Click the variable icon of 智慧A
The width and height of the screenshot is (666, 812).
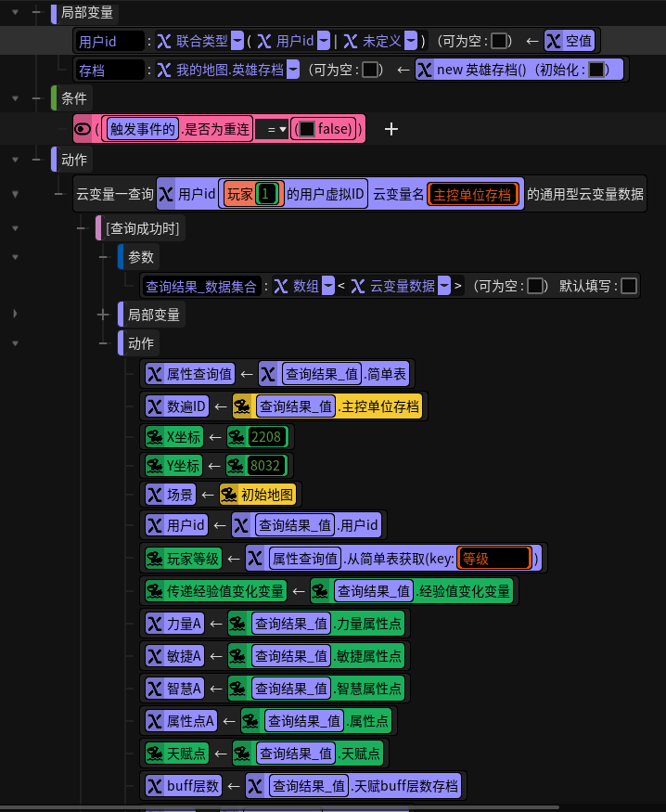pos(155,689)
